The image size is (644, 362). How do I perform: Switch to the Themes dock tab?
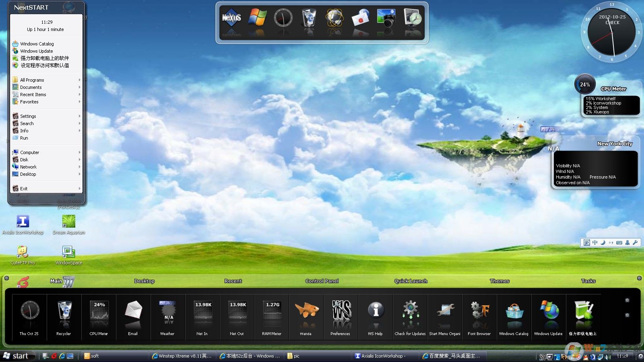click(x=500, y=281)
